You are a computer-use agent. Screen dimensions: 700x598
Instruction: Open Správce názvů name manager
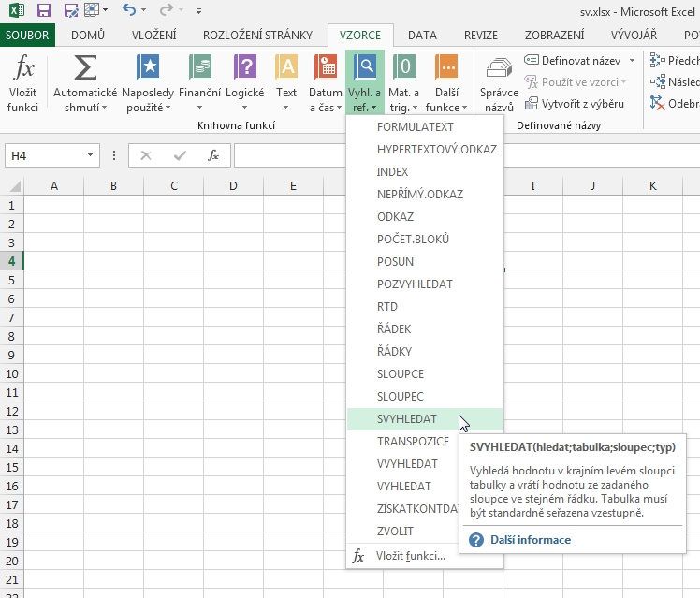pyautogui.click(x=499, y=84)
